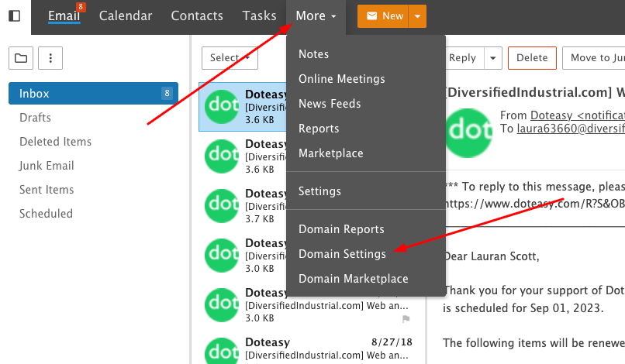Viewport: 625px width, 364px height.
Task: Expand the New button dropdown arrow
Action: point(417,16)
